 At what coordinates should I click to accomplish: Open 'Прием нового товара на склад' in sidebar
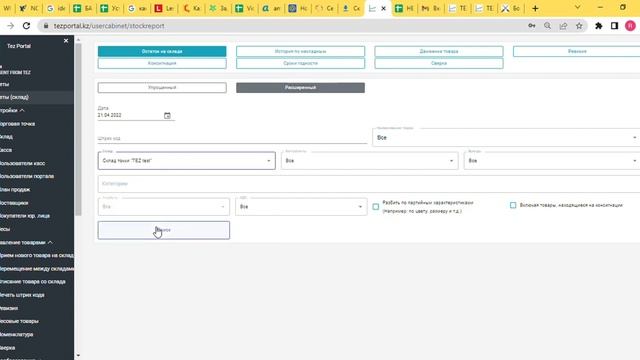37,256
